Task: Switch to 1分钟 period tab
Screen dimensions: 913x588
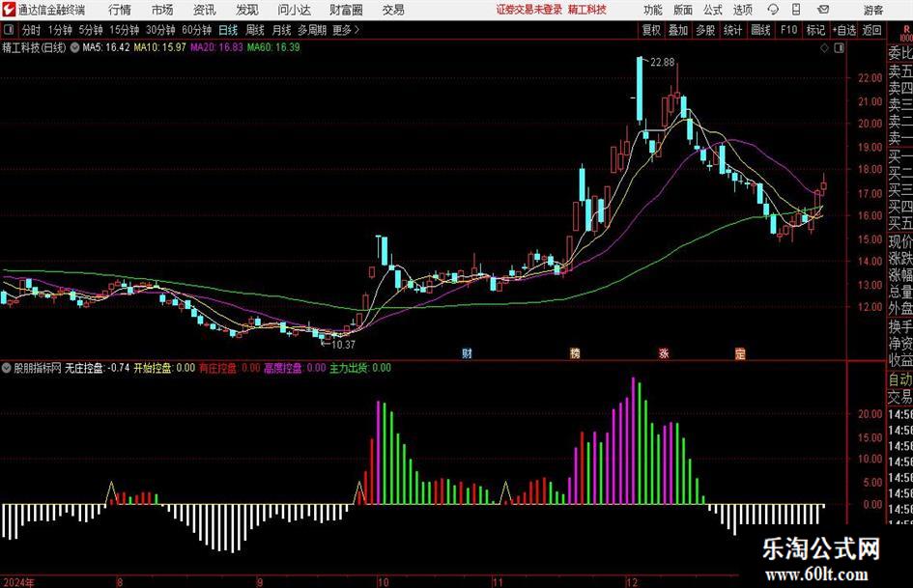Action: pos(60,30)
